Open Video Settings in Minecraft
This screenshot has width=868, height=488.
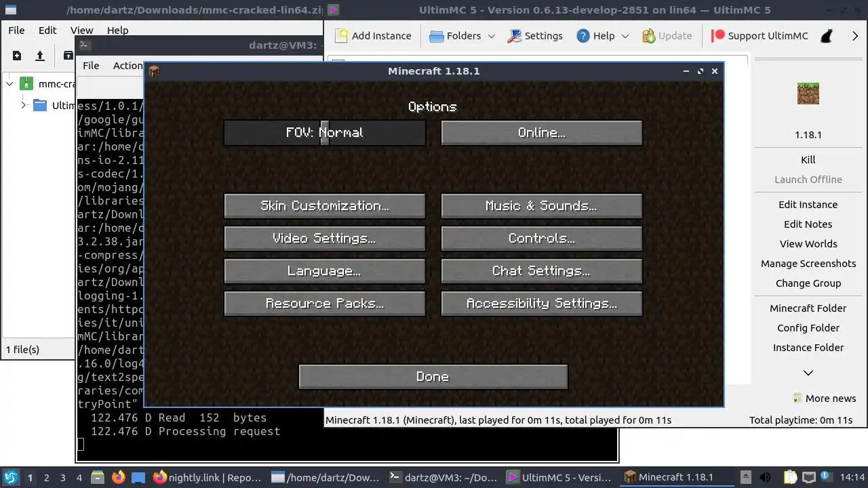(325, 239)
